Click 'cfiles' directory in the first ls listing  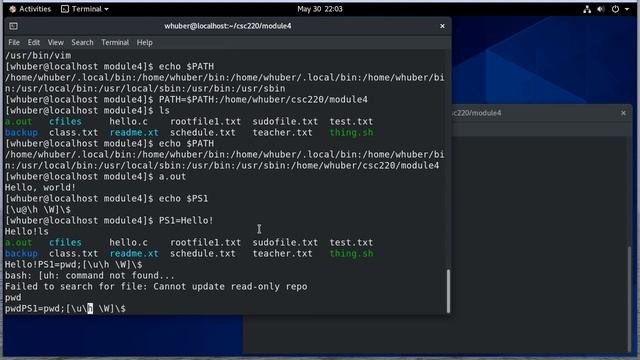pyautogui.click(x=65, y=122)
